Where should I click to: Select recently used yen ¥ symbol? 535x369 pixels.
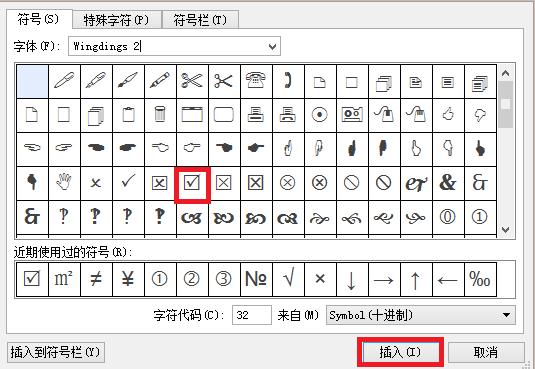tap(128, 279)
